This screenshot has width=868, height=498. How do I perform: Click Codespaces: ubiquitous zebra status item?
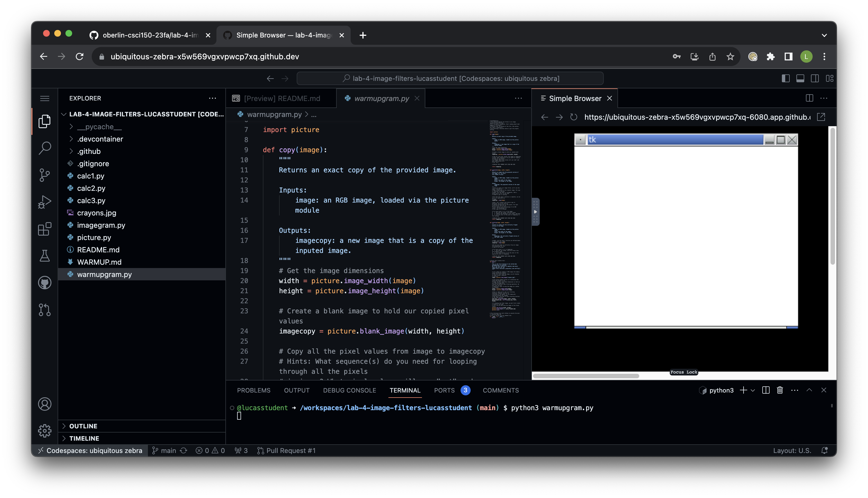[90, 450]
